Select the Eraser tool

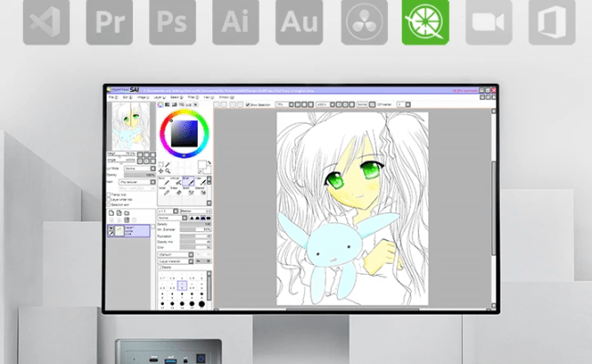[179, 191]
